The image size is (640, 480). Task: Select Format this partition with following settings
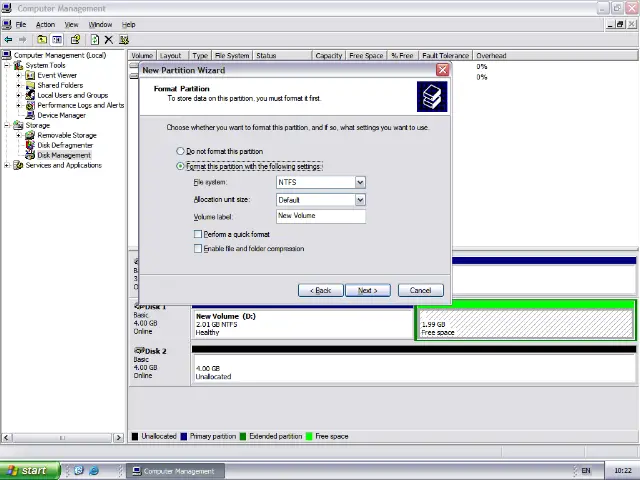tap(180, 166)
